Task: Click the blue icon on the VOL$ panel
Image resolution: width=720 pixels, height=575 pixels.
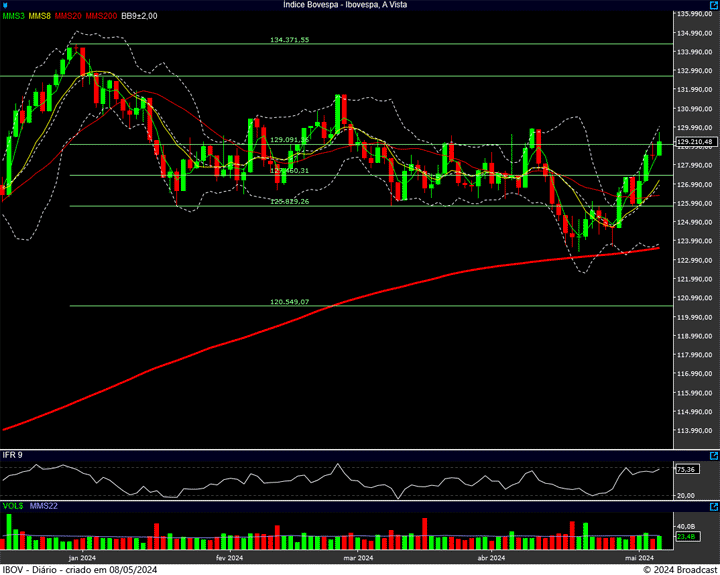Action: pos(714,506)
